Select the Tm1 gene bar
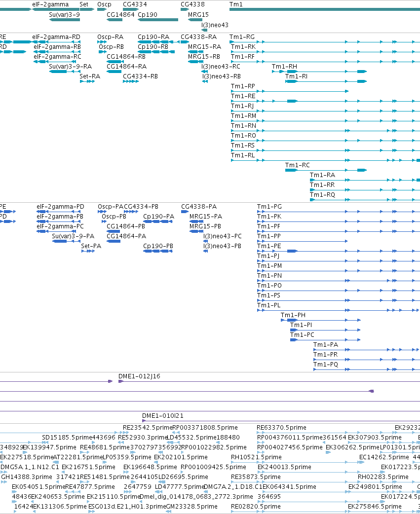Viewport: 420px width, 514px height. [x=325, y=9]
